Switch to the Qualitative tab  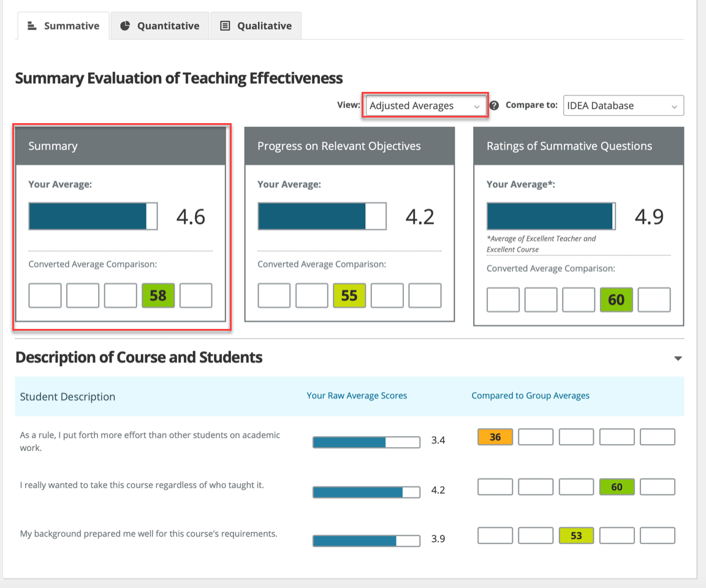(x=256, y=26)
